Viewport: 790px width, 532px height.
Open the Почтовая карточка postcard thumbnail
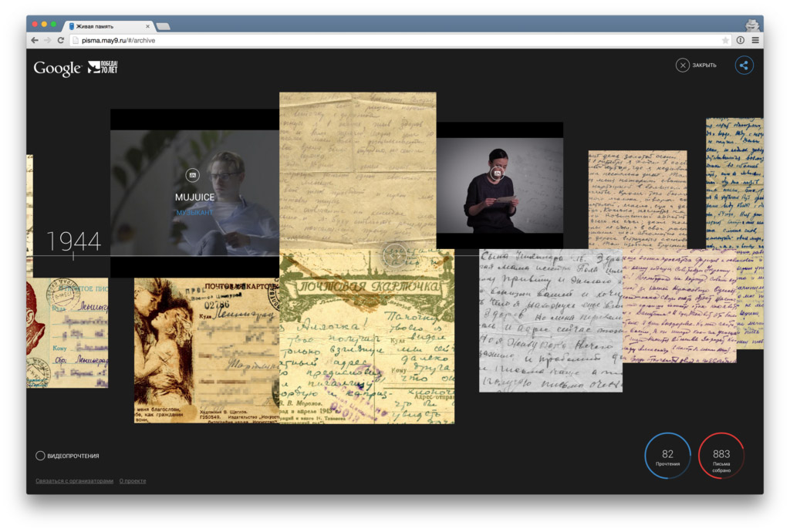pyautogui.click(x=366, y=339)
